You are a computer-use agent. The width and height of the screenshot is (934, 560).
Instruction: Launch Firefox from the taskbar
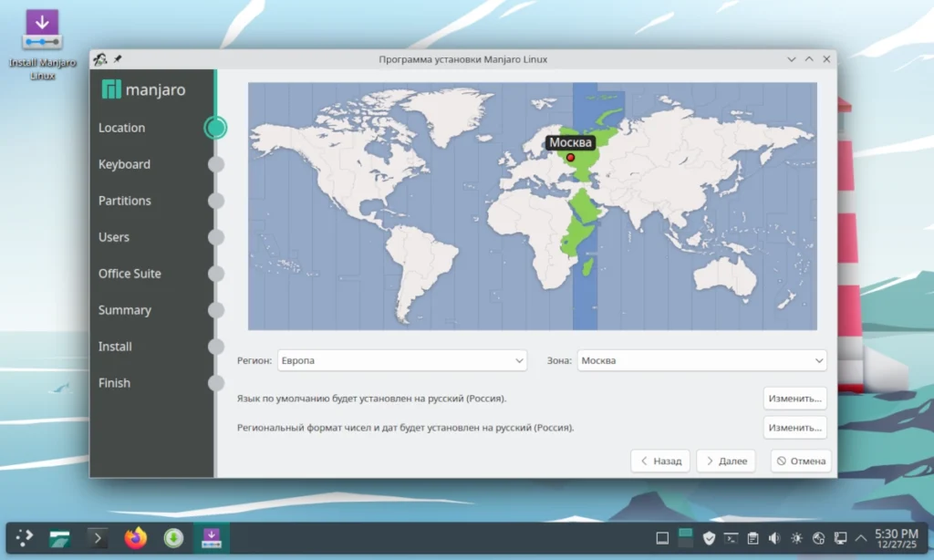pos(136,538)
